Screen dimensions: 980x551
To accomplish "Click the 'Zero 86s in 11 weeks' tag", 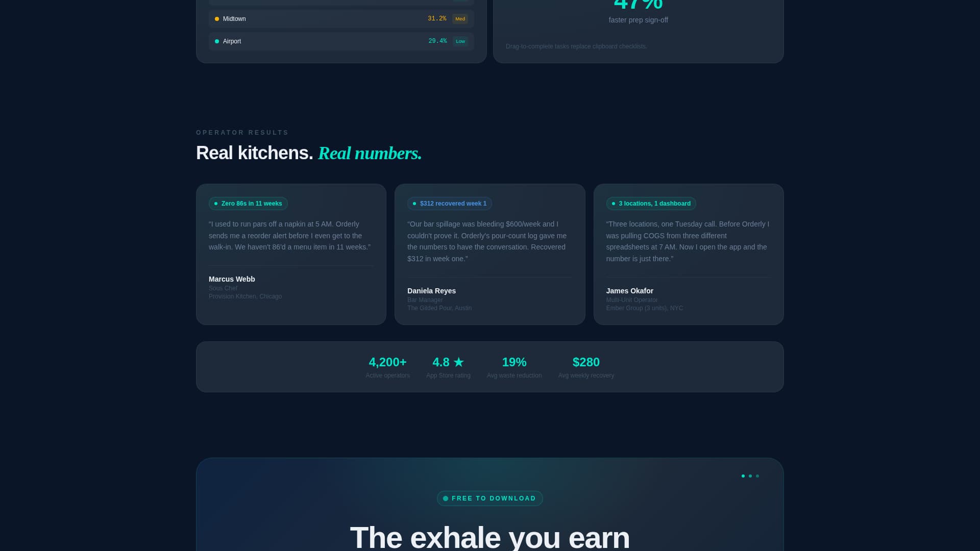I will coord(248,204).
